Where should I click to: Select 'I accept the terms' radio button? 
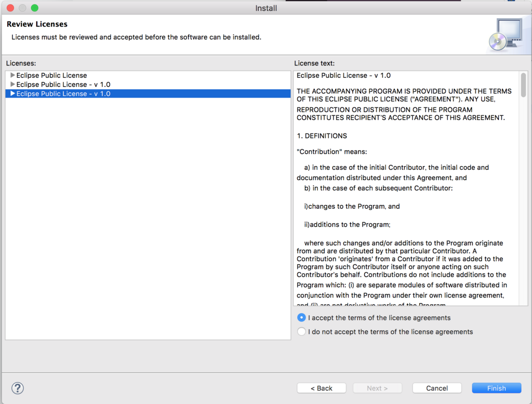point(301,317)
